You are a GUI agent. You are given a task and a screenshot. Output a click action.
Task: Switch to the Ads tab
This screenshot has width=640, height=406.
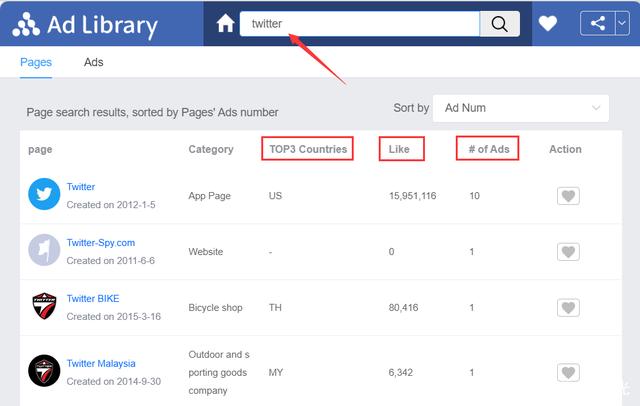93,62
